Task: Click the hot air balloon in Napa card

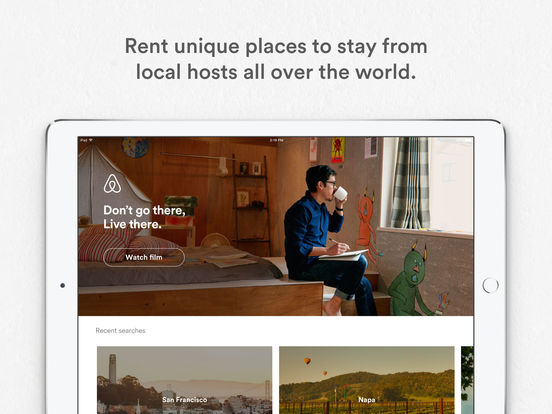Action: 307,361
